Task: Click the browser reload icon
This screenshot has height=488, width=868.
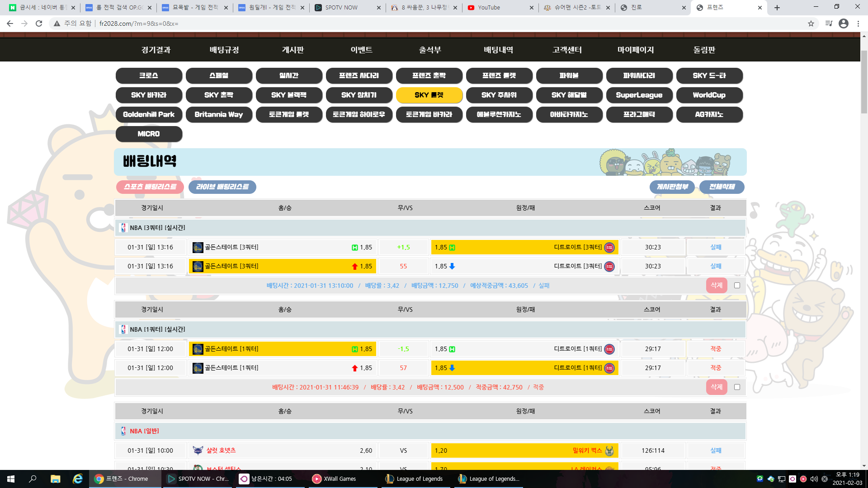Action: pos(39,23)
